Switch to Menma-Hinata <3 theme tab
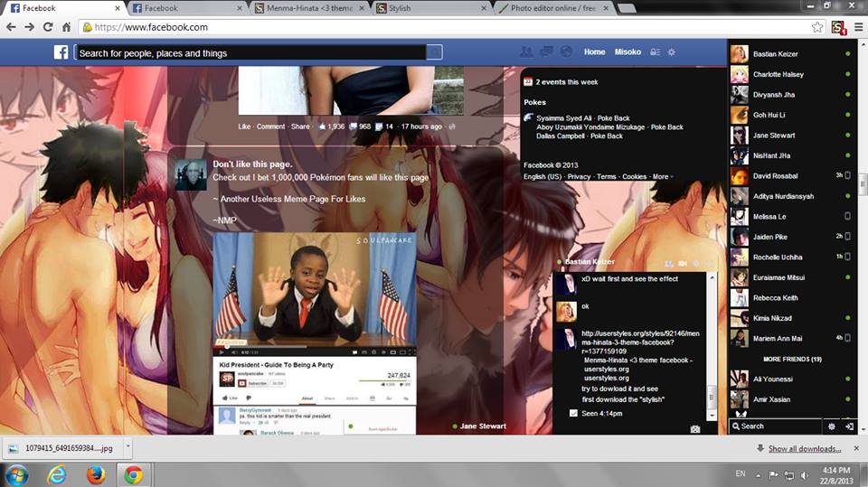The height and width of the screenshot is (487, 868). click(x=309, y=8)
